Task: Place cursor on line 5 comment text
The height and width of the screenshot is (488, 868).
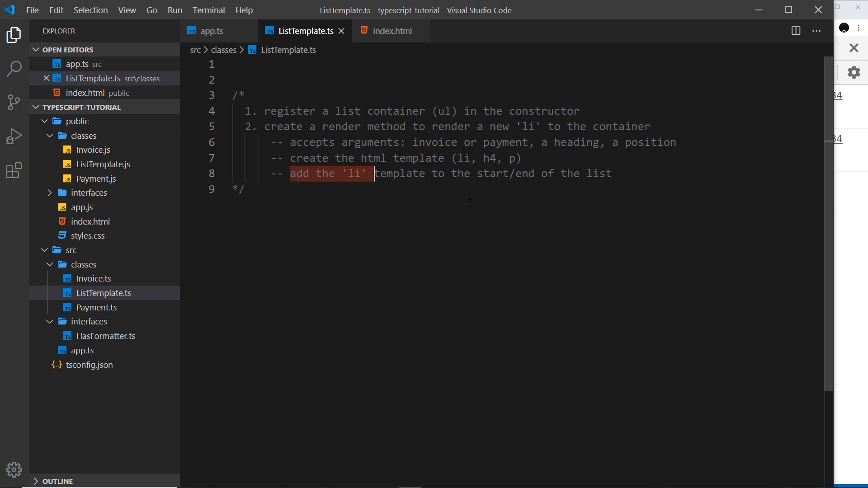Action: click(x=448, y=127)
